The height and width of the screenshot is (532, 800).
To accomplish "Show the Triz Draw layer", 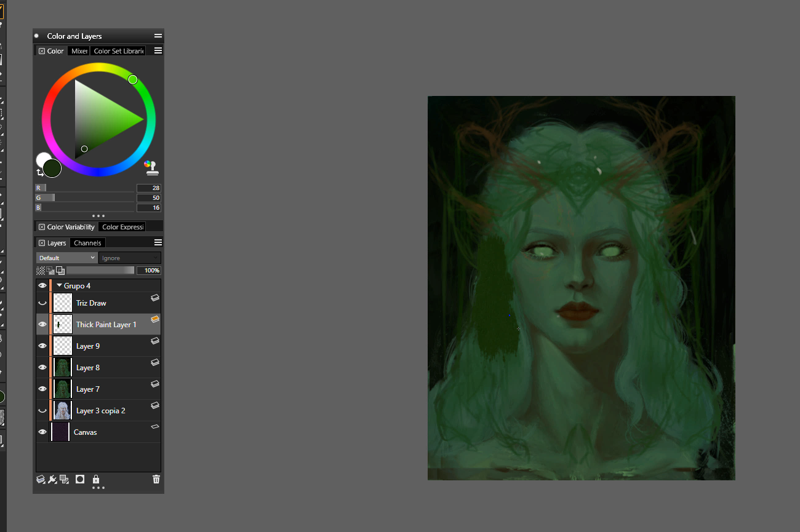I will (x=42, y=303).
